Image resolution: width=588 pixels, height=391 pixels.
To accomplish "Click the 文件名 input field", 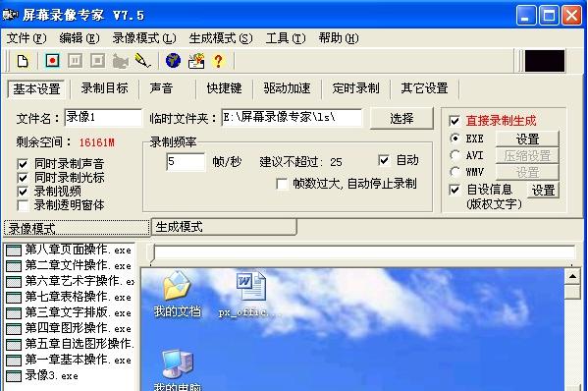I will coord(103,118).
